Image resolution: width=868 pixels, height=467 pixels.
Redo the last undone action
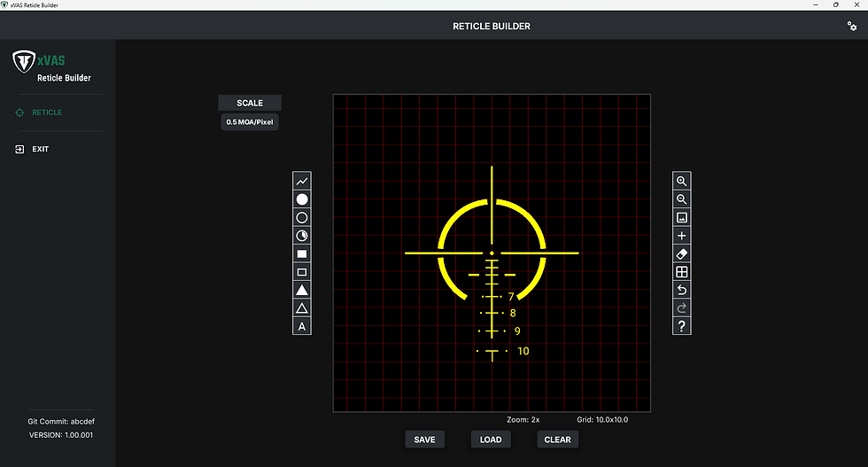click(681, 308)
